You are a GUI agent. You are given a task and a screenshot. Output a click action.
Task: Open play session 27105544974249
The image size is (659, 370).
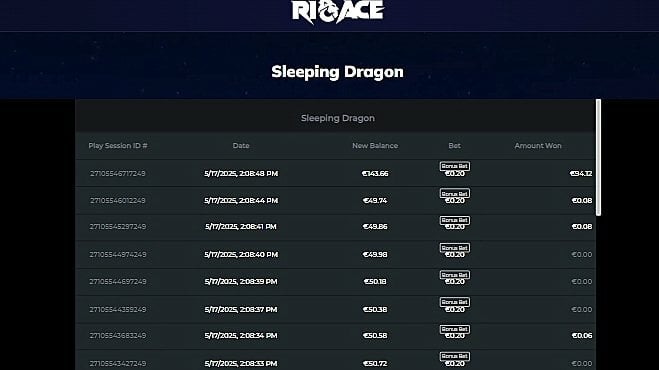[118, 254]
